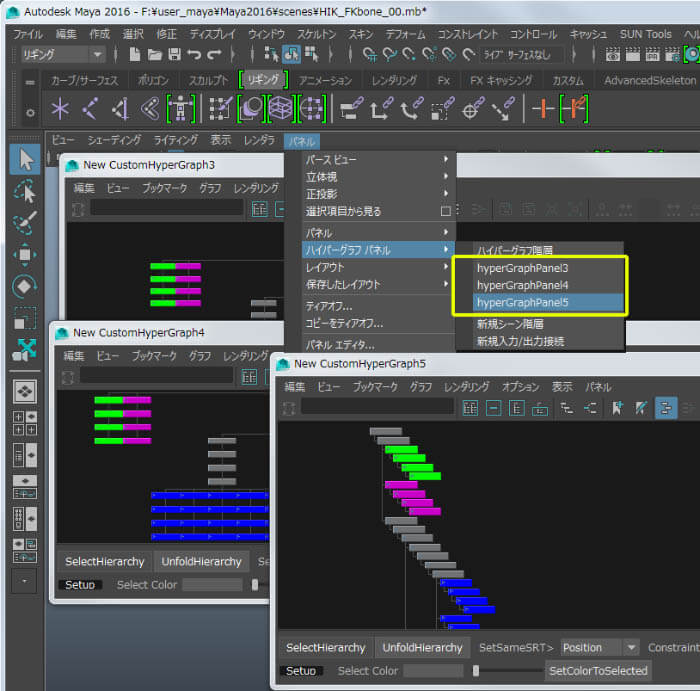700x691 pixels.
Task: Toggle Snap to grids icon
Action: pyautogui.click(x=370, y=54)
